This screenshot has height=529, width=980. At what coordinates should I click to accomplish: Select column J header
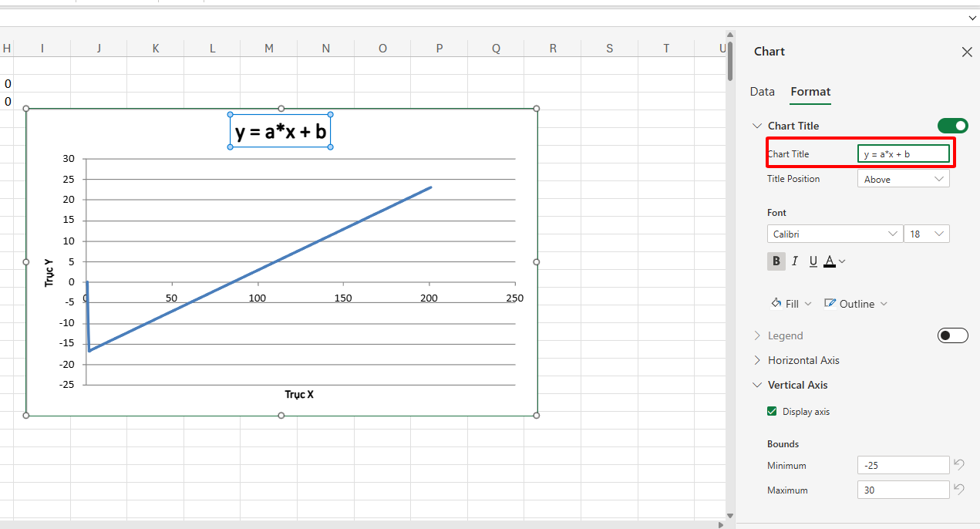(x=99, y=49)
